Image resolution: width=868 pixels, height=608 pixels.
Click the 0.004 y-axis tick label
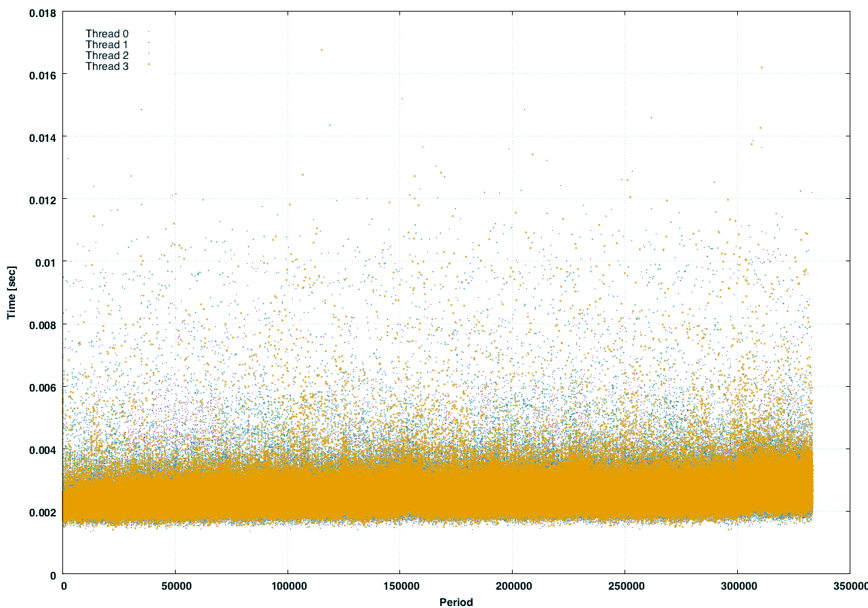point(42,449)
